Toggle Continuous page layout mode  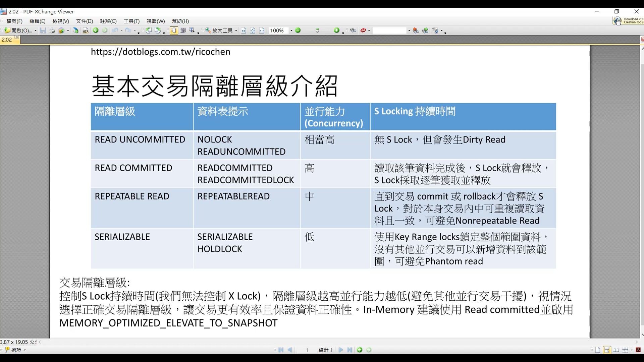click(x=607, y=350)
